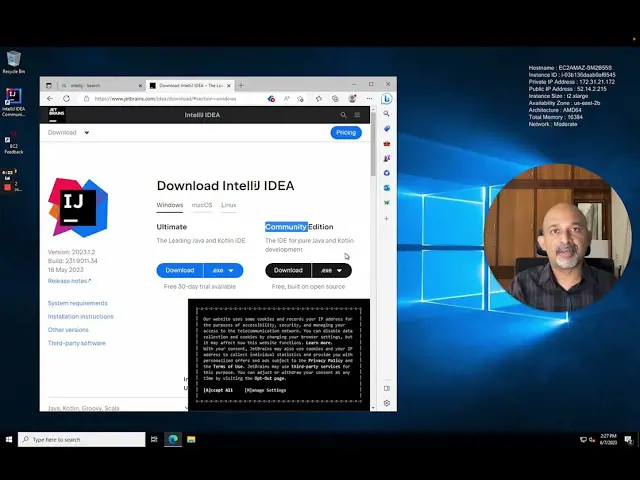
Task: Open the Recycle Bin desktop icon
Action: 13,62
